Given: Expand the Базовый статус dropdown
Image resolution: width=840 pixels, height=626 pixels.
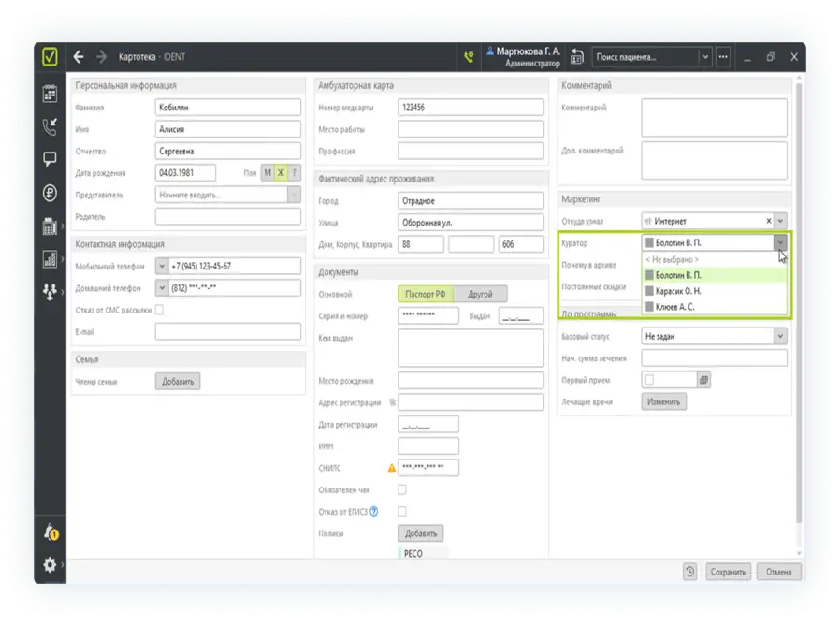Looking at the screenshot, I should tap(779, 336).
